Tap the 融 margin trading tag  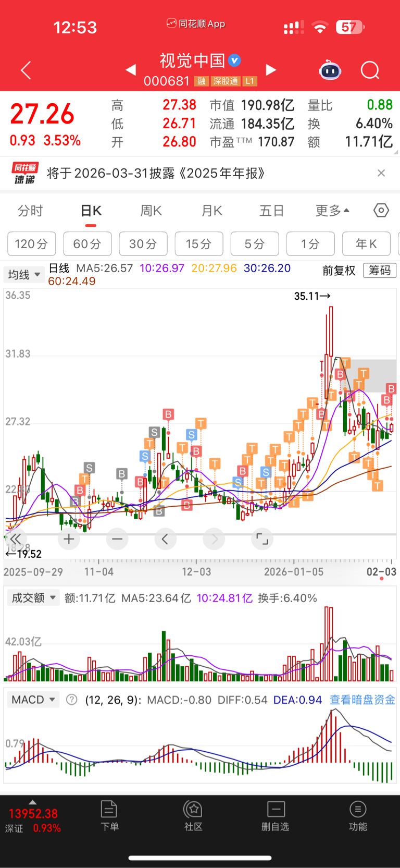click(201, 81)
